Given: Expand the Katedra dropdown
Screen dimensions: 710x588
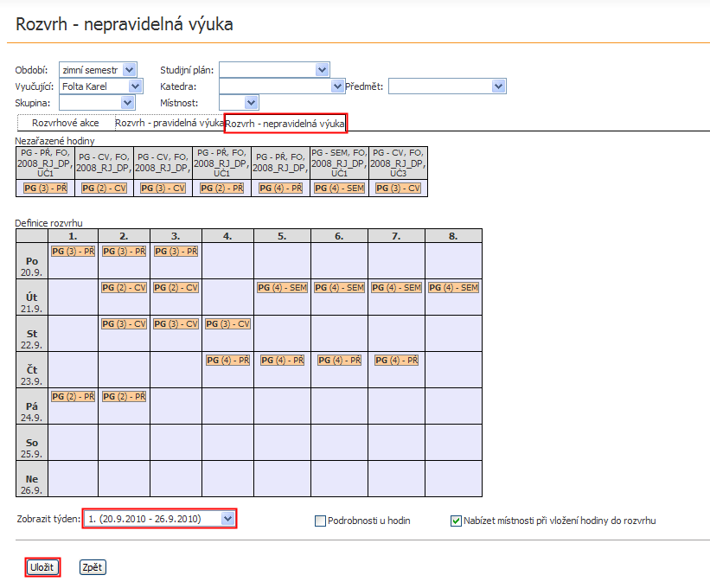Looking at the screenshot, I should tap(282, 86).
